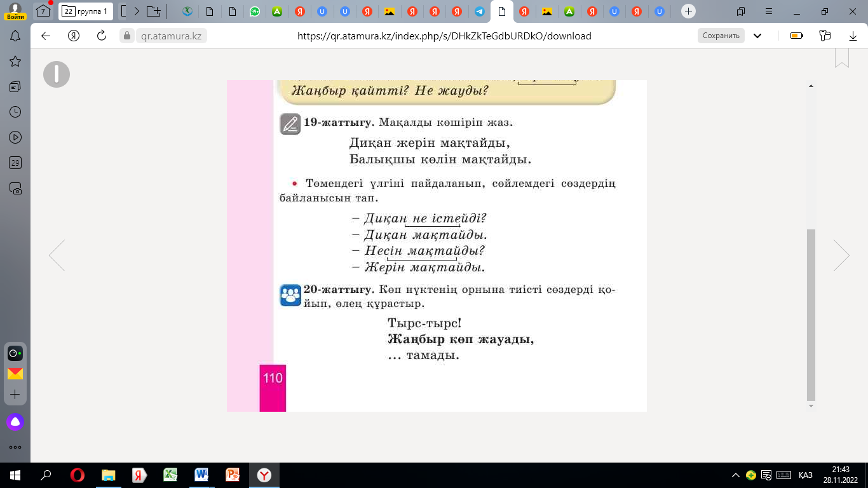Viewport: 868px width, 488px height.
Task: Click the line "Балықшы көлін мақтайды."
Action: [x=440, y=159]
